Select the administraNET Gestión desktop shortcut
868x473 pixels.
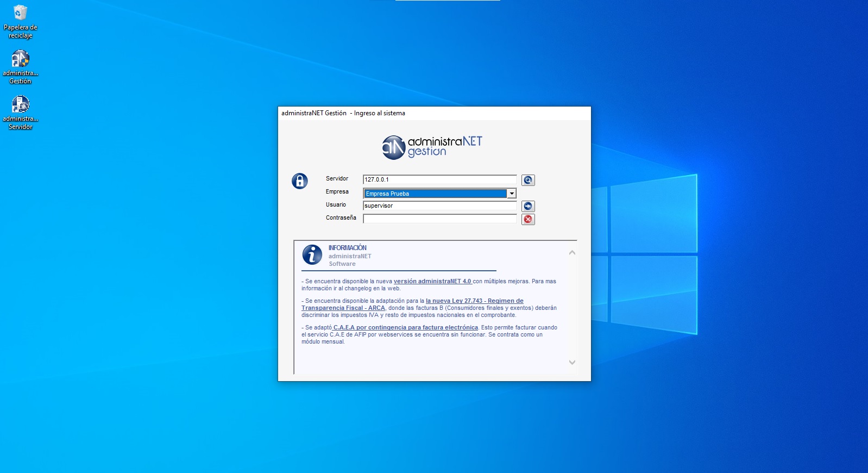pyautogui.click(x=20, y=67)
